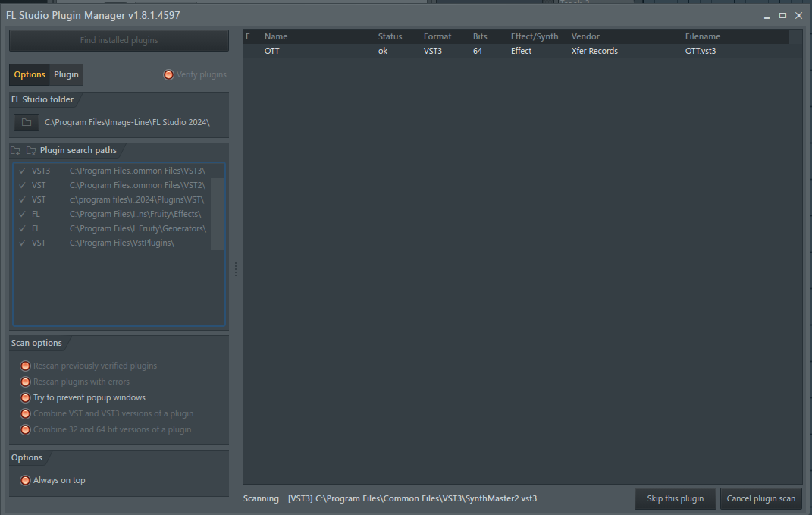Switch to the Options tab

pyautogui.click(x=30, y=74)
